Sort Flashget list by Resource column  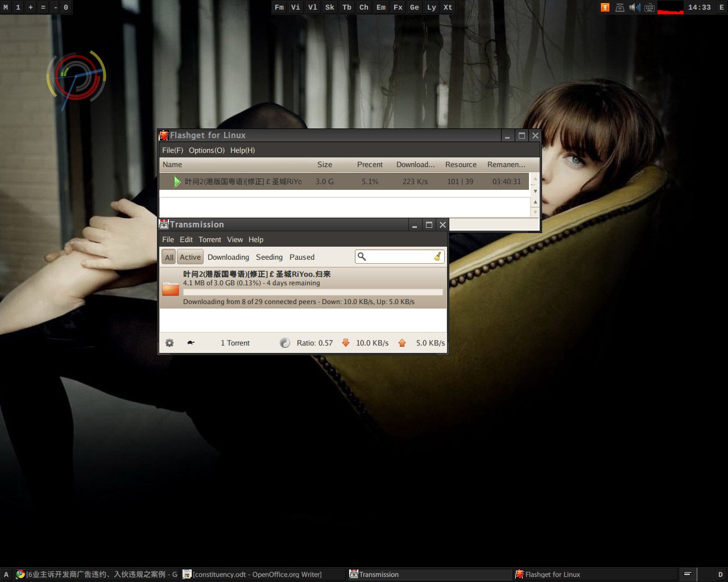462,164
